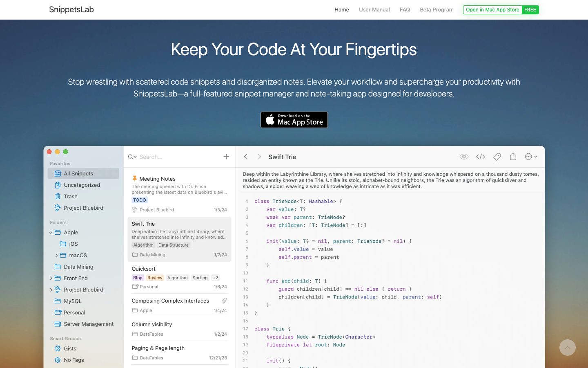The image size is (588, 368).
Task: Click the +2 more tags badge
Action: click(x=216, y=278)
